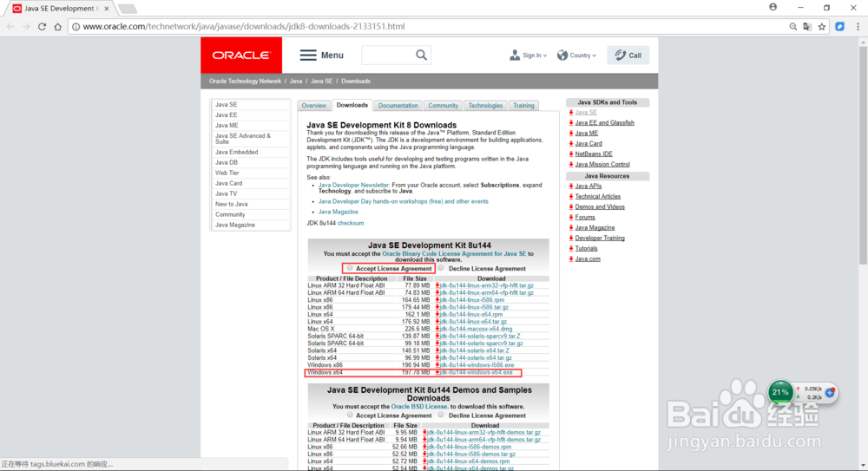Open the JDK 8u144 checksum link
Viewport: 868px width, 471px height.
point(351,223)
